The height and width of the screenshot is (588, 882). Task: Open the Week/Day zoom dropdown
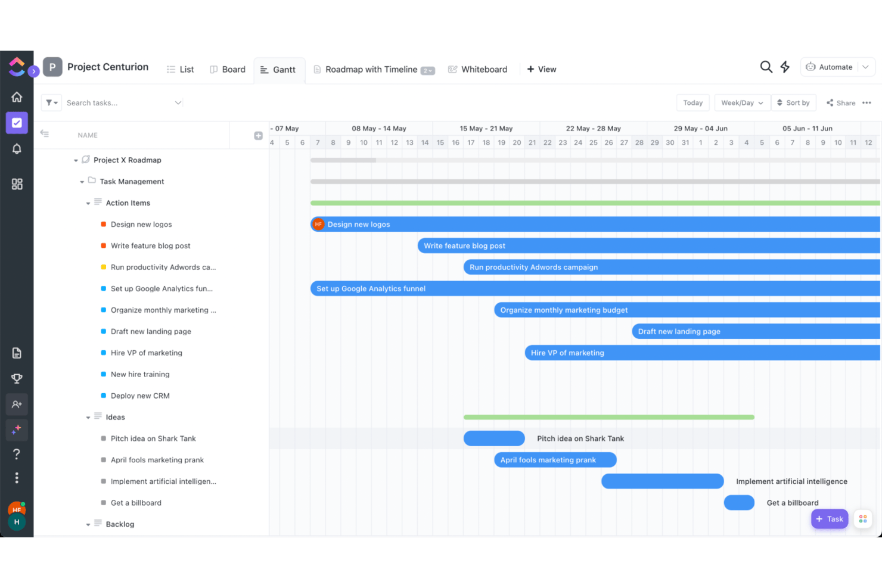point(742,103)
